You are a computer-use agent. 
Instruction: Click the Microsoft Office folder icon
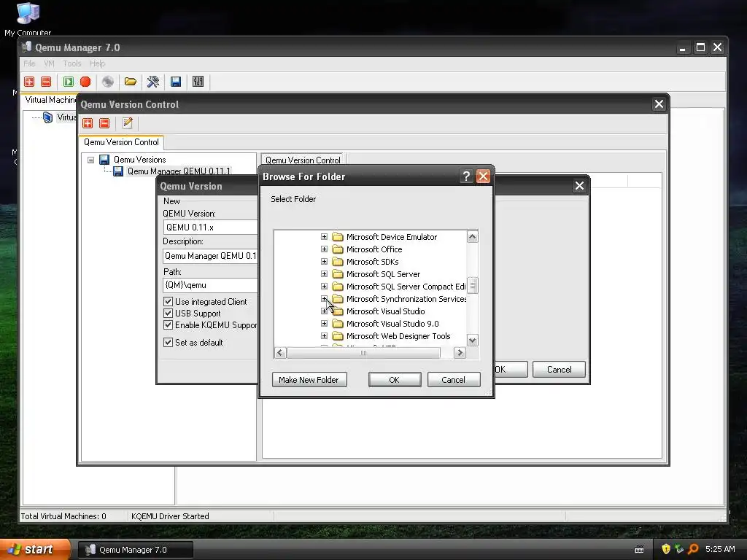pyautogui.click(x=338, y=249)
